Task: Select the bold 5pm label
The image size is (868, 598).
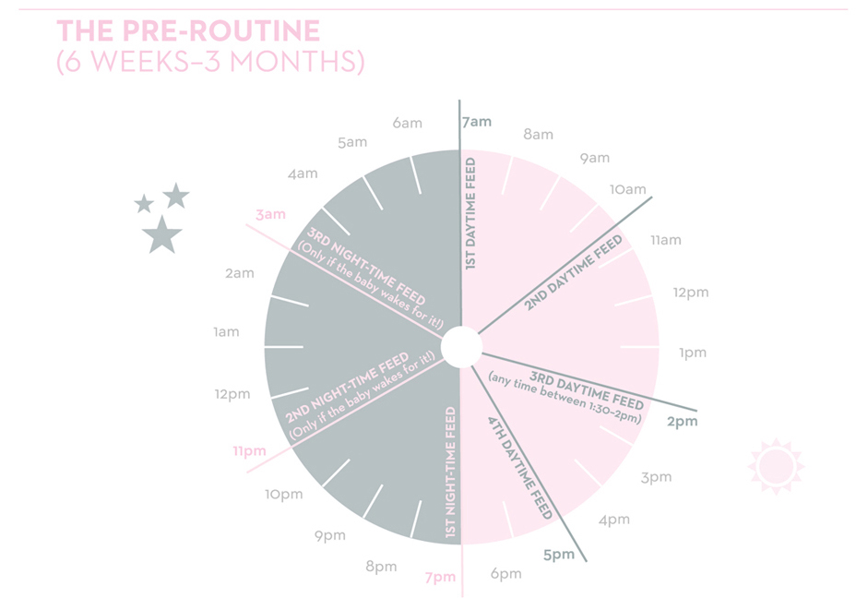Action: (x=559, y=555)
